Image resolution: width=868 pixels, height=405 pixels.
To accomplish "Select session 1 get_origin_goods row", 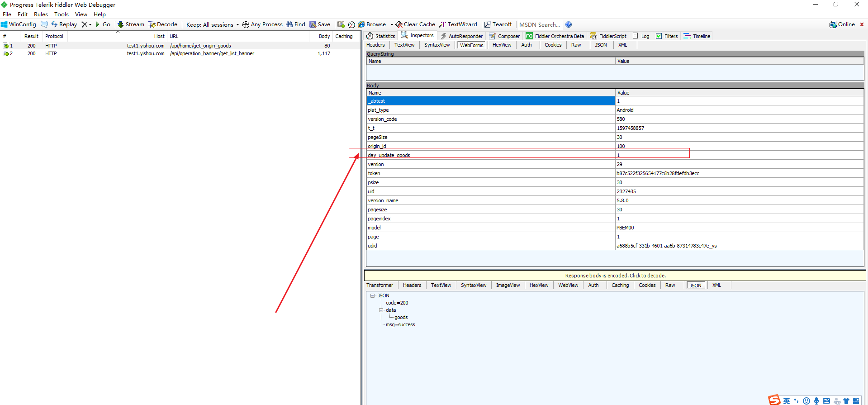I will coord(180,46).
